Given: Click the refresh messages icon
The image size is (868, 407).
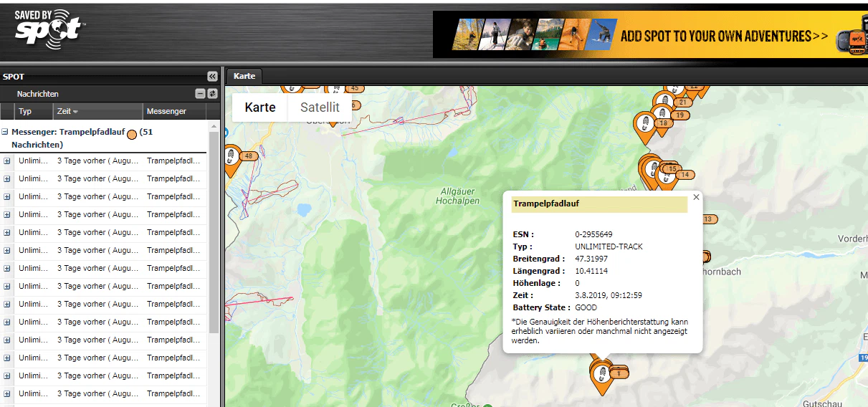Looking at the screenshot, I should 212,94.
